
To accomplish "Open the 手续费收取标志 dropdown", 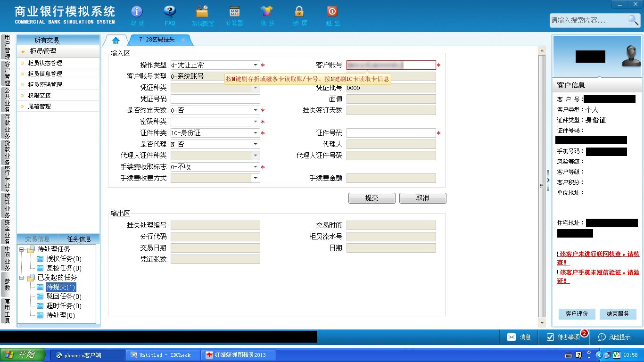I will pos(256,167).
